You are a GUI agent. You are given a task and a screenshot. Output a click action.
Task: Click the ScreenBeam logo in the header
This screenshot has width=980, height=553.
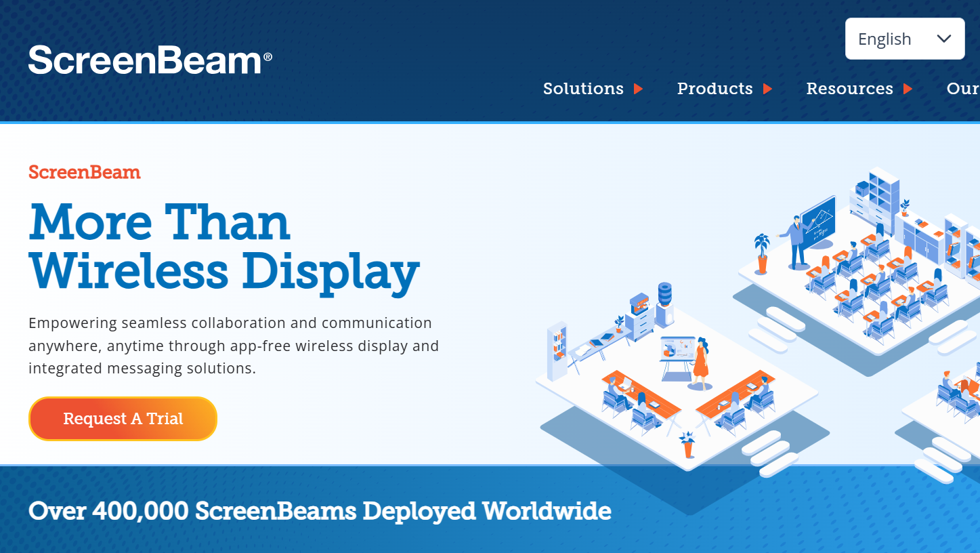(x=150, y=60)
